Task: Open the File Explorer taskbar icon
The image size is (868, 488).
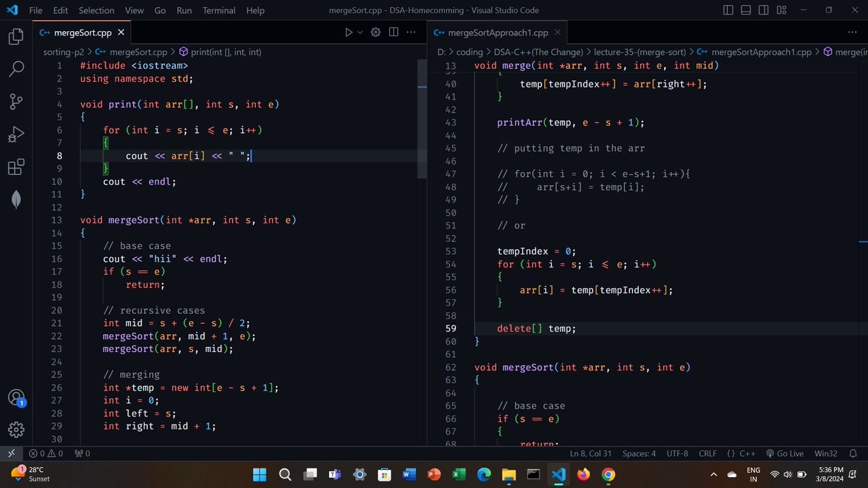Action: point(509,474)
